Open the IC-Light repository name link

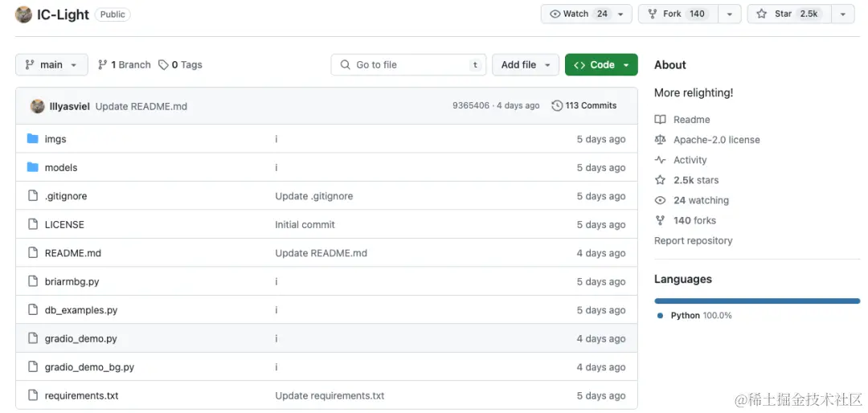[63, 14]
